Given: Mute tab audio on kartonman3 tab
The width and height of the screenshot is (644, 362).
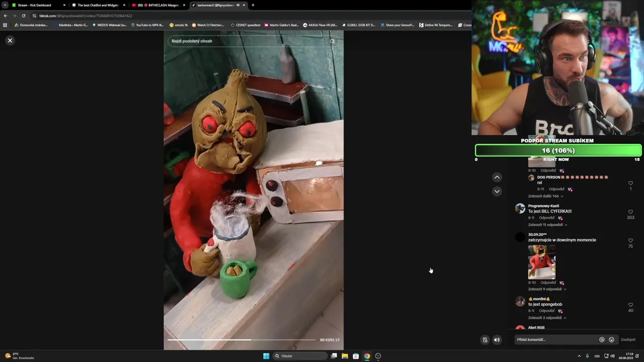Looking at the screenshot, I should pyautogui.click(x=238, y=5).
